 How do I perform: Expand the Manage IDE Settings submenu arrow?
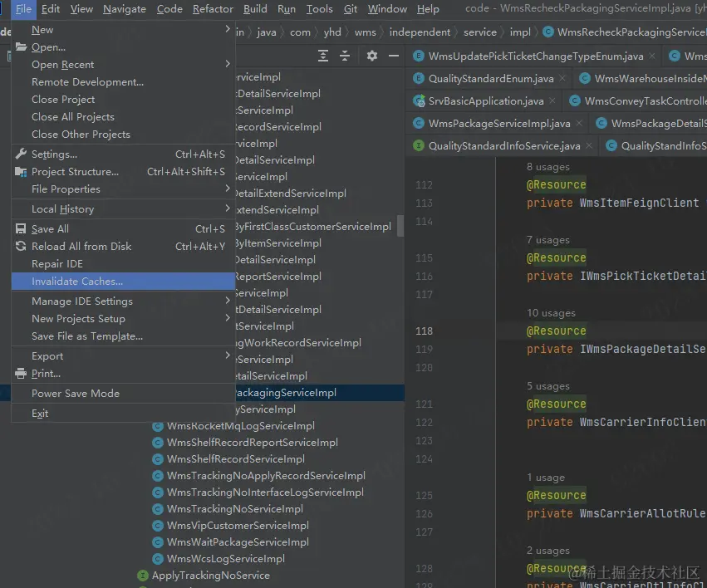coord(228,300)
